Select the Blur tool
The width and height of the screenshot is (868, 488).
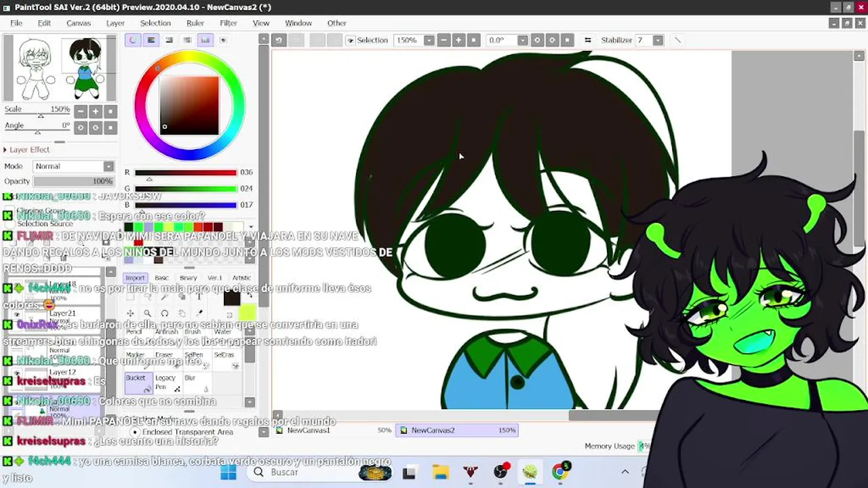point(197,383)
